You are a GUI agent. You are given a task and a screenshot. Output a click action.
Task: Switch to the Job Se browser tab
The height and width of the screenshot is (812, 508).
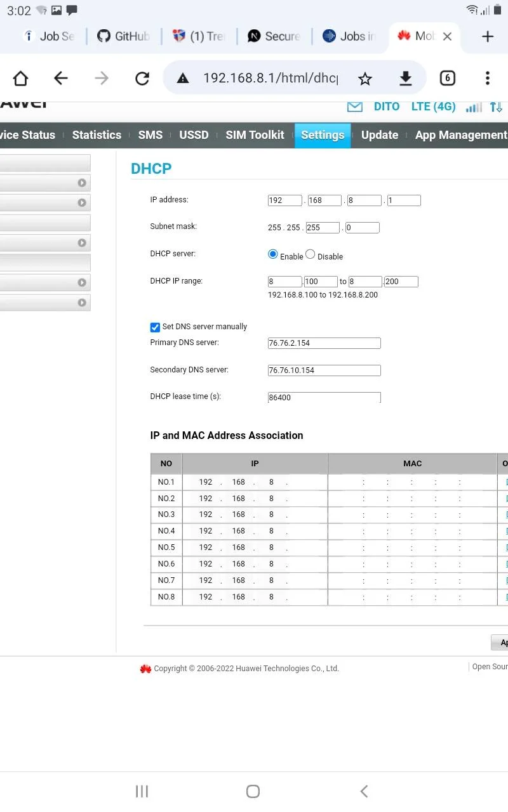[50, 36]
